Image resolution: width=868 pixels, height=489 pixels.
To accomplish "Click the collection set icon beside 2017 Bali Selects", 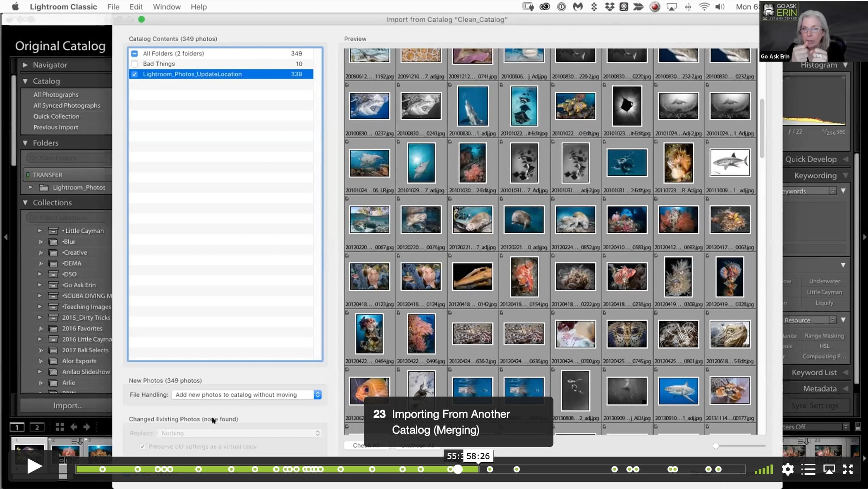I will click(53, 350).
